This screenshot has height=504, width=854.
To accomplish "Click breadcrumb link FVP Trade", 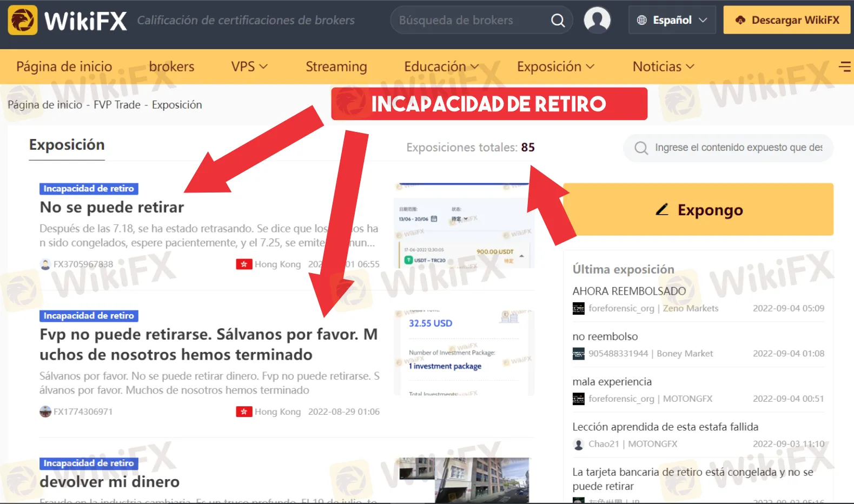I will click(x=117, y=105).
